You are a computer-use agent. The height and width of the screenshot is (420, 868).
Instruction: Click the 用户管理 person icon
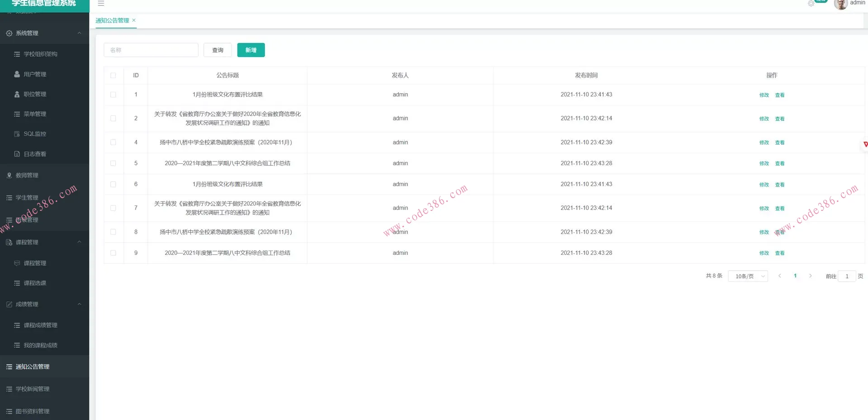(x=17, y=74)
